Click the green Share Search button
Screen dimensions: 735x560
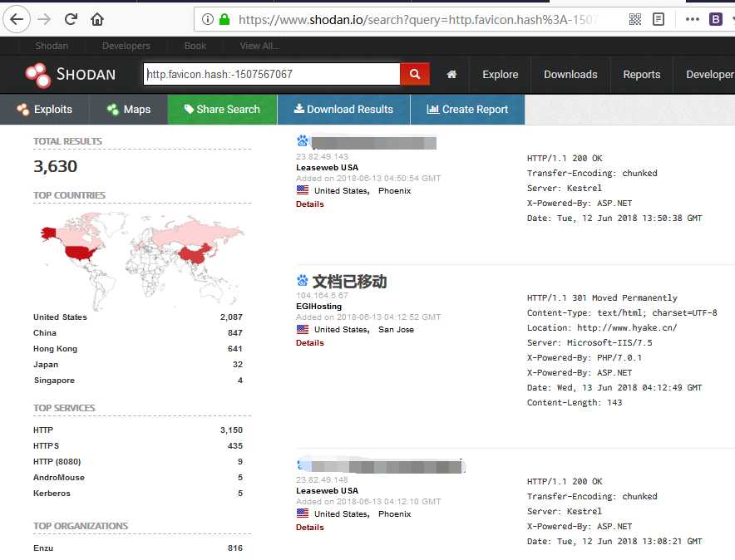(x=222, y=110)
